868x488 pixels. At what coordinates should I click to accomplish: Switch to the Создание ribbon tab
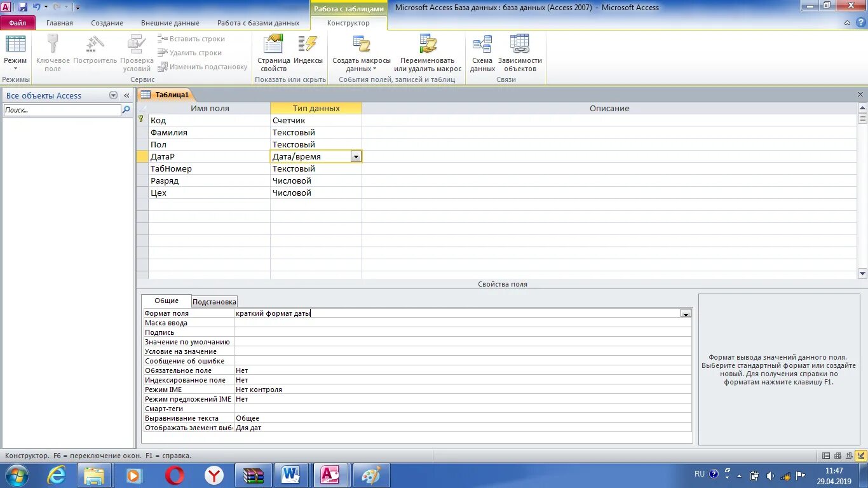click(107, 23)
